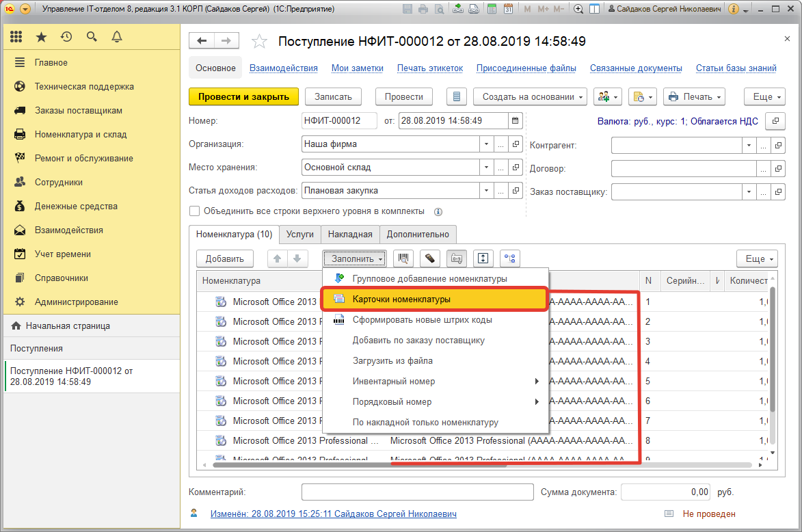
Task: Open currency settings icon next to НДС
Action: point(775,121)
